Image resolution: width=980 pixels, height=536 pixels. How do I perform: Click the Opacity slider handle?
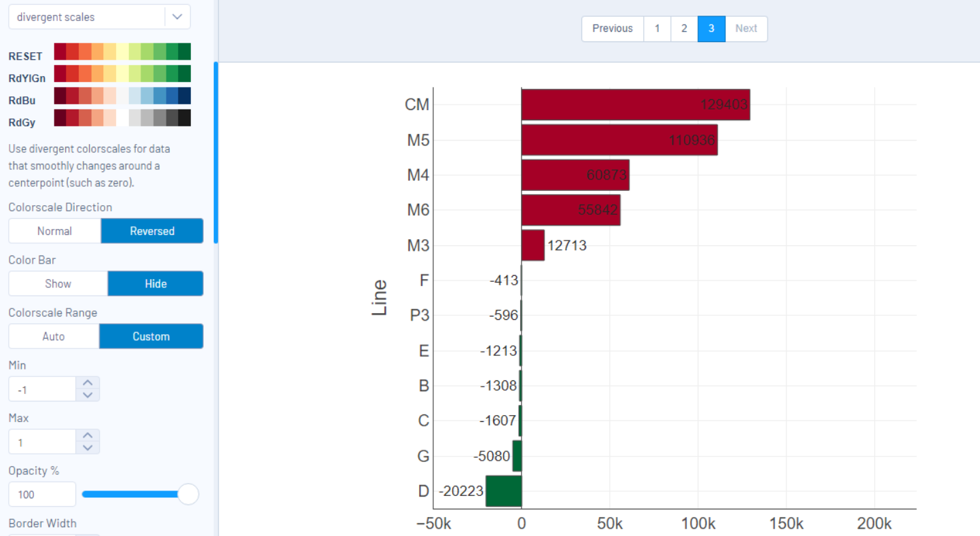[x=188, y=494]
